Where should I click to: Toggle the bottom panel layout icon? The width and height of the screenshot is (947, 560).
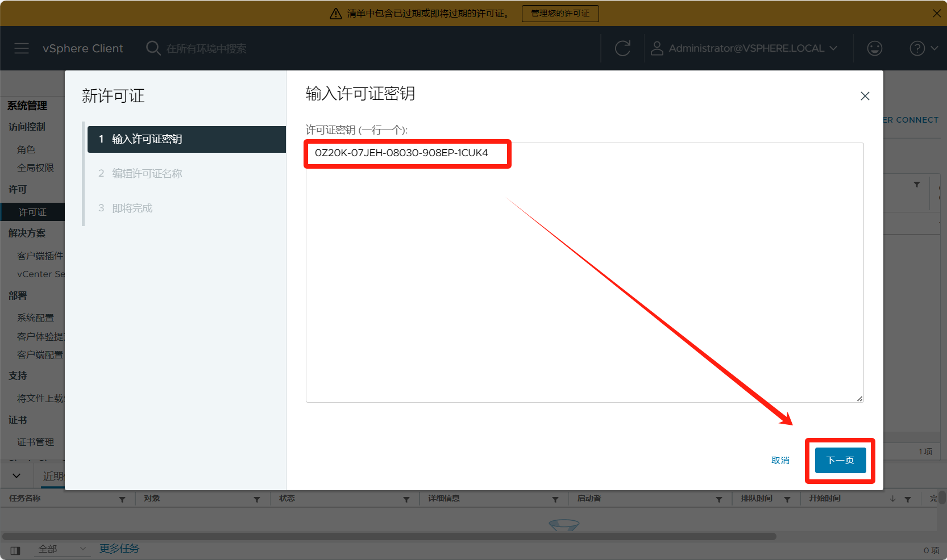pyautogui.click(x=15, y=550)
